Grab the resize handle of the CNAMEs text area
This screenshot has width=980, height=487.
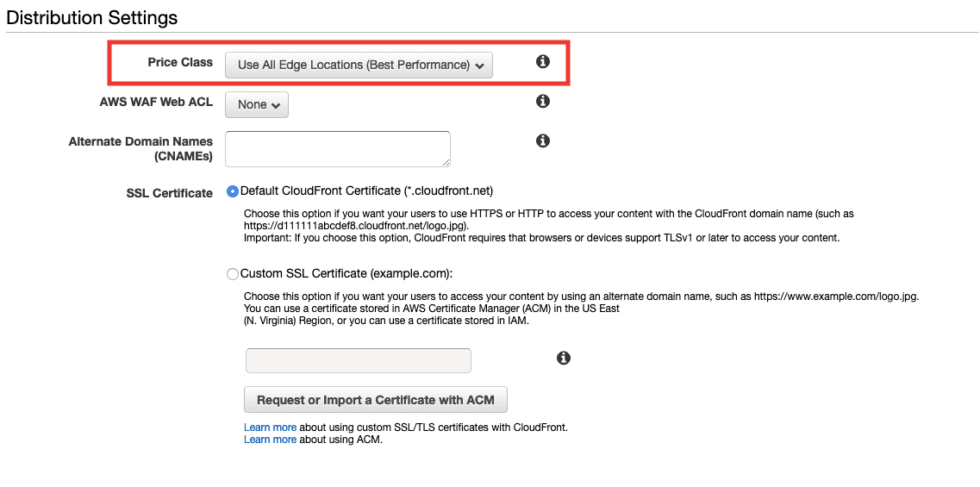click(446, 162)
